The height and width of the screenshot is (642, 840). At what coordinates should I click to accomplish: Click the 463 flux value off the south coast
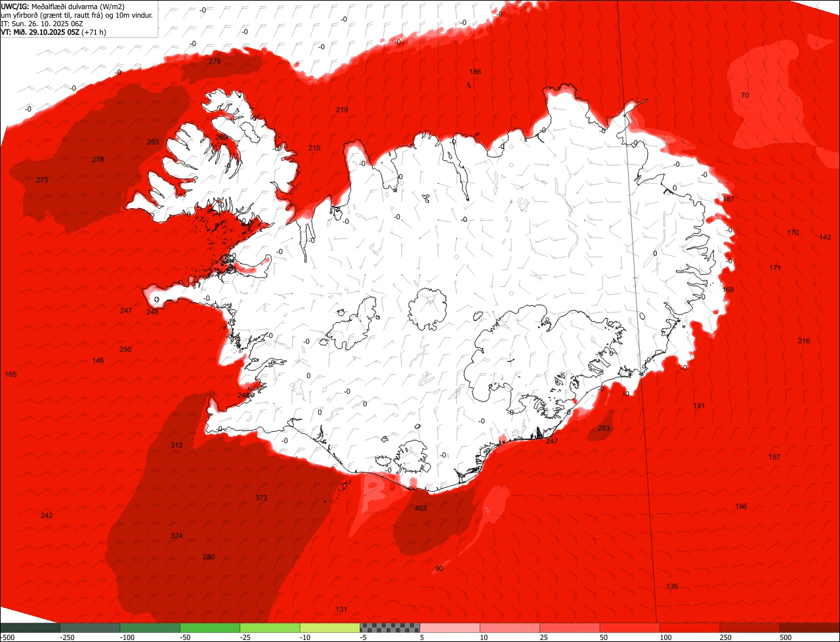(x=421, y=508)
